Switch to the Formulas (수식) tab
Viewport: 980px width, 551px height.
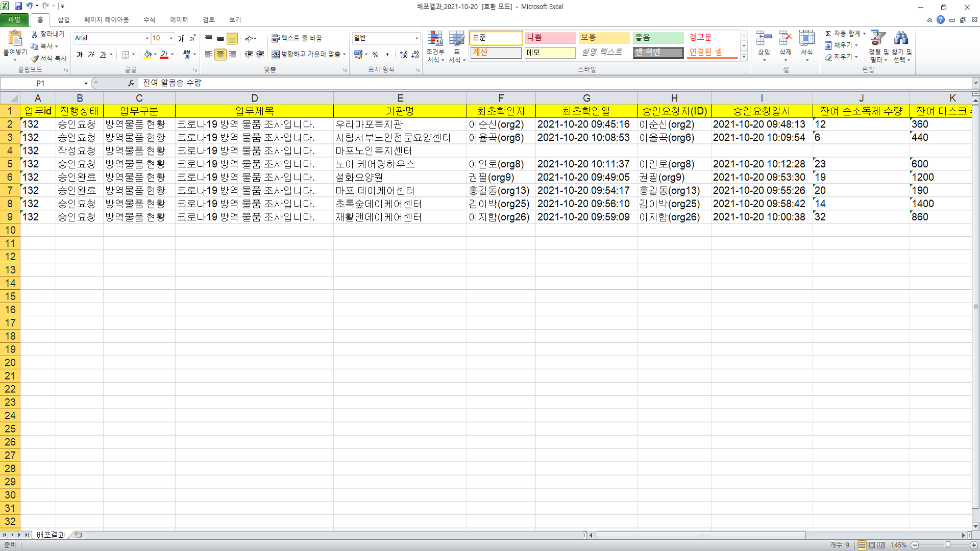point(149,20)
